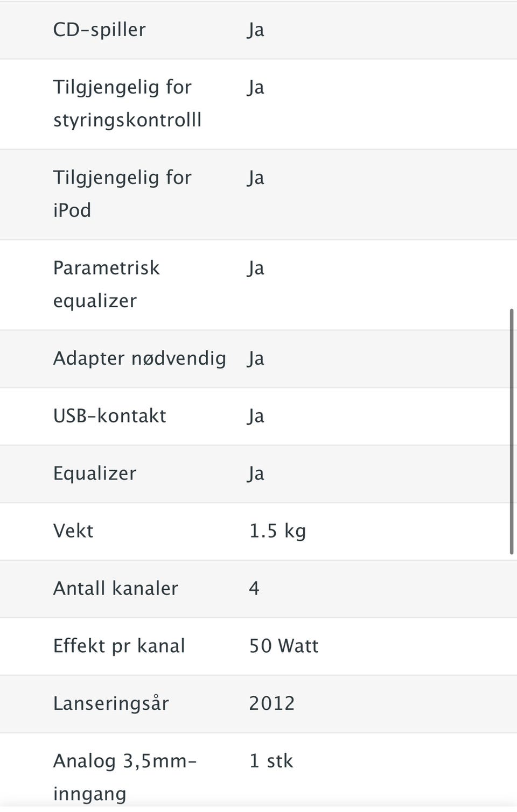
Task: Click the Tilgjengelig for styringskontrolll label
Action: pyautogui.click(x=127, y=103)
